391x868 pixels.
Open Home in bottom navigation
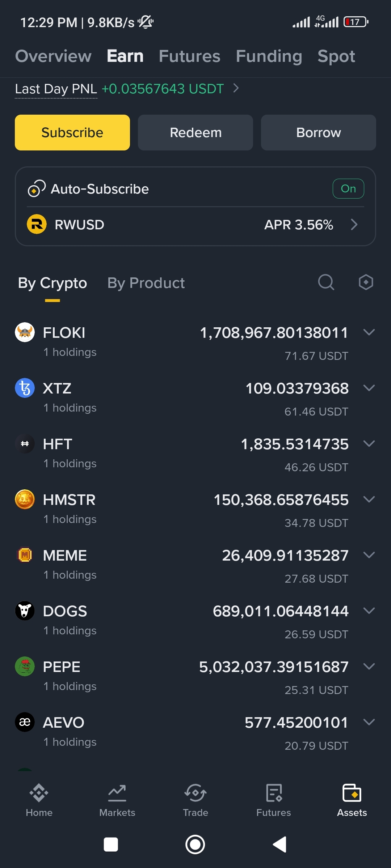click(39, 800)
